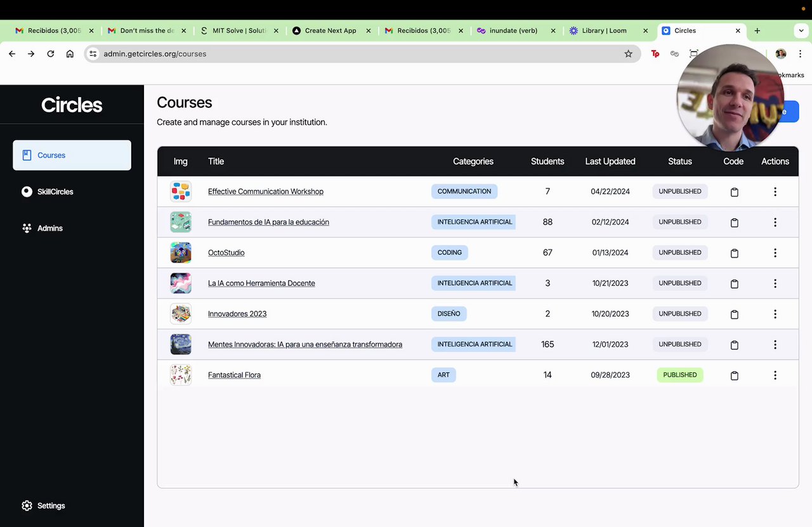The image size is (812, 527).
Task: Open actions menu for Effective Communication Workshop
Action: [x=775, y=192]
